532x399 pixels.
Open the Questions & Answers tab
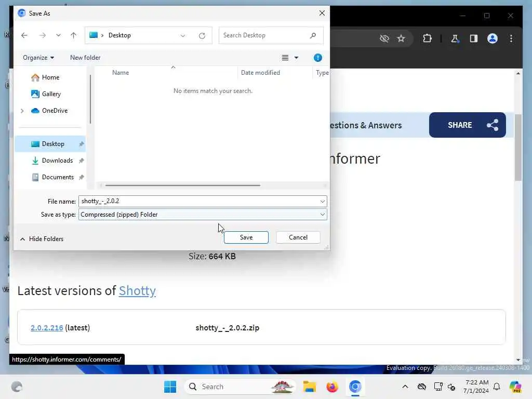366,125
